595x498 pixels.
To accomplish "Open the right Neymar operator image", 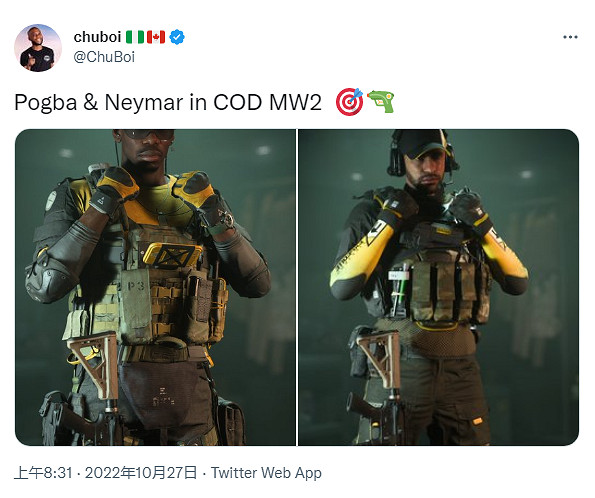I will click(438, 287).
